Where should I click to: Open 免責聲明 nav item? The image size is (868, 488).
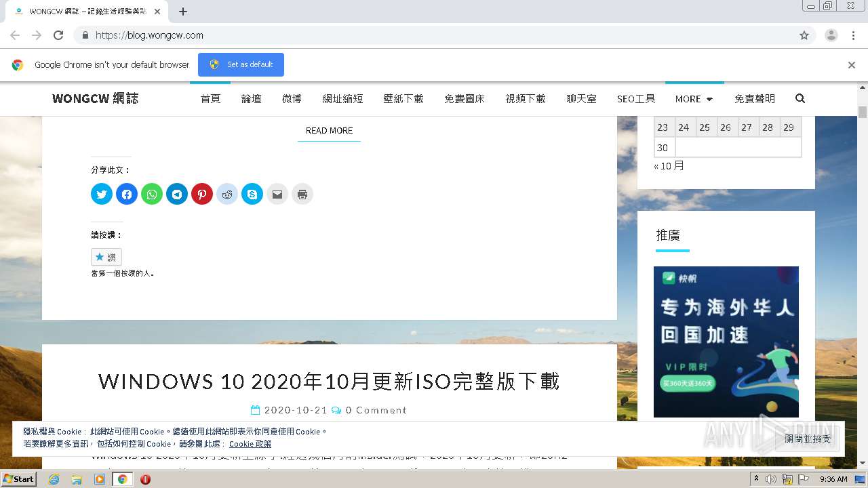point(755,99)
